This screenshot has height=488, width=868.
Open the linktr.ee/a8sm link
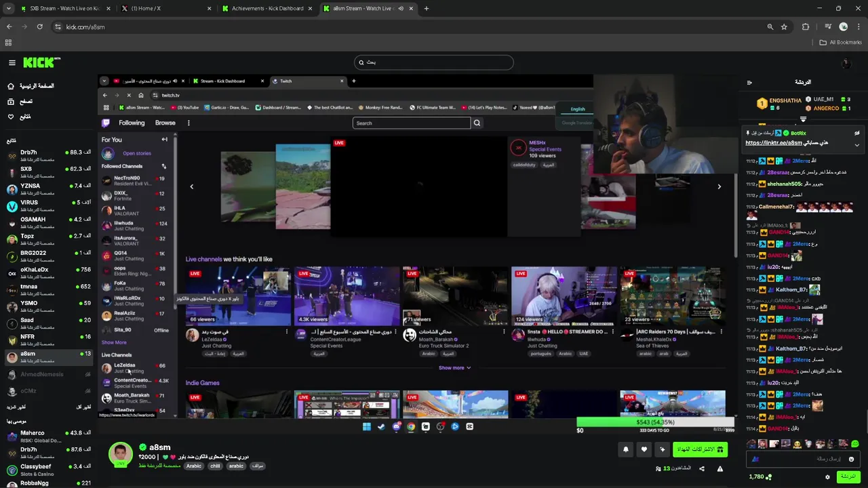pos(774,143)
